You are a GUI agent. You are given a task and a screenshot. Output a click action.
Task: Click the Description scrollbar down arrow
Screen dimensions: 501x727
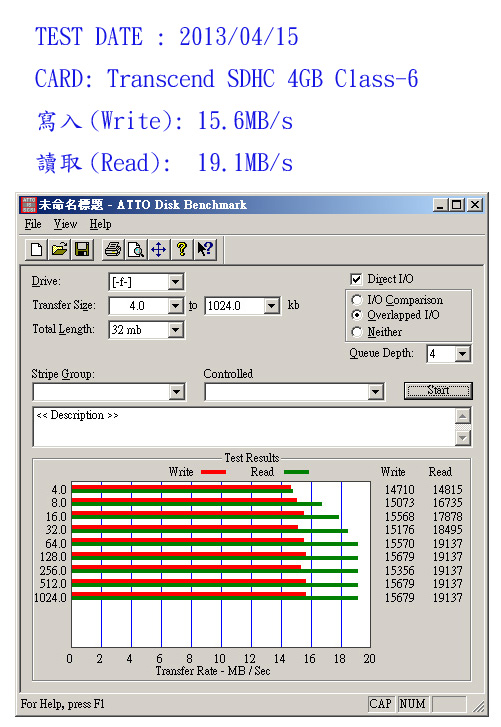[x=463, y=438]
